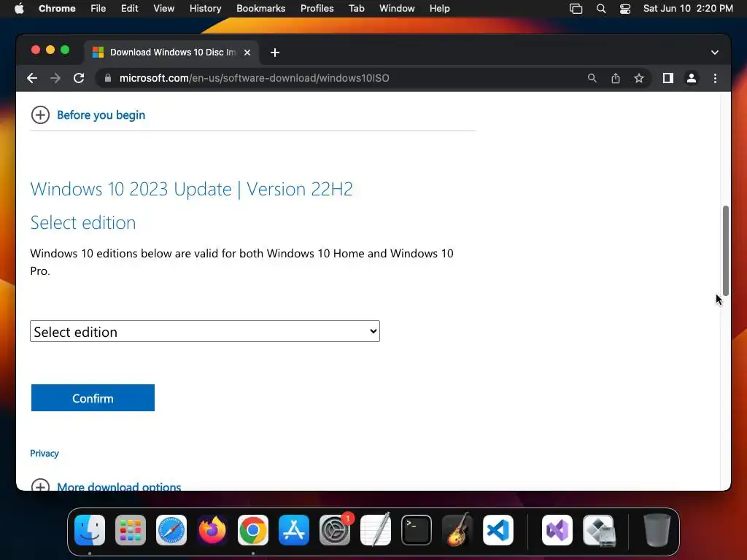Open Finder from the Dock
The image size is (747, 560).
click(x=90, y=530)
